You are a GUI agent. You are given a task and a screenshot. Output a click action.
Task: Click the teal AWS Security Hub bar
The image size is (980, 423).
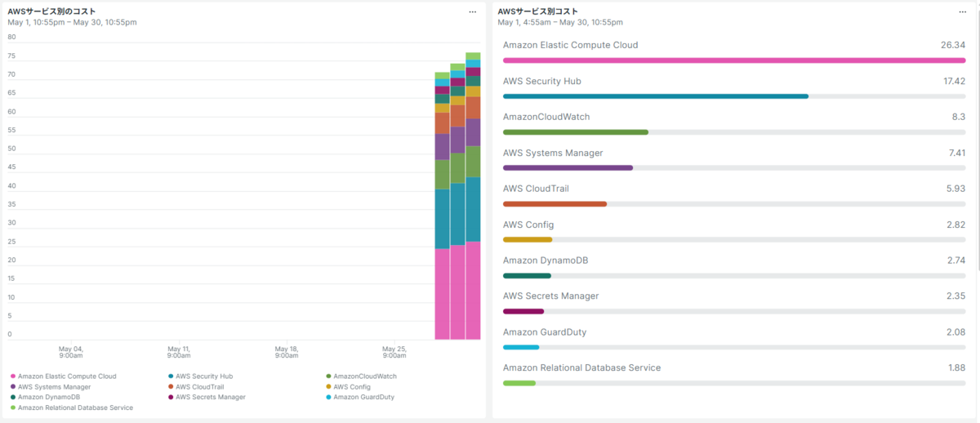pyautogui.click(x=656, y=96)
